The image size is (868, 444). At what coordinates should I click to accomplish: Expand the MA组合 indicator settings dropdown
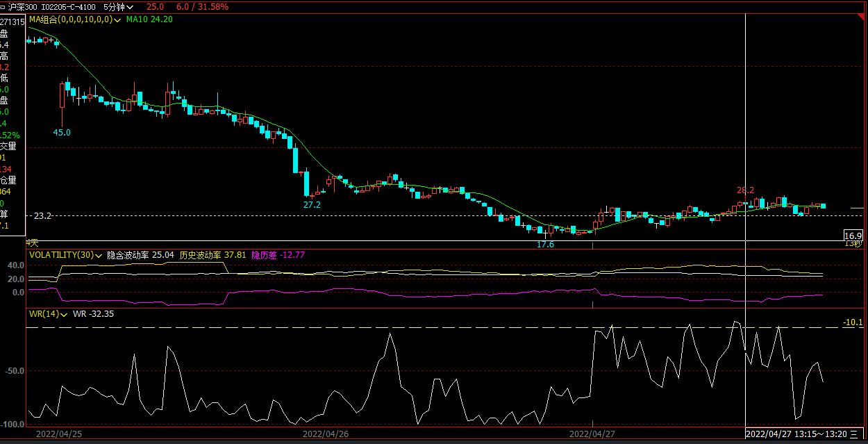click(119, 19)
